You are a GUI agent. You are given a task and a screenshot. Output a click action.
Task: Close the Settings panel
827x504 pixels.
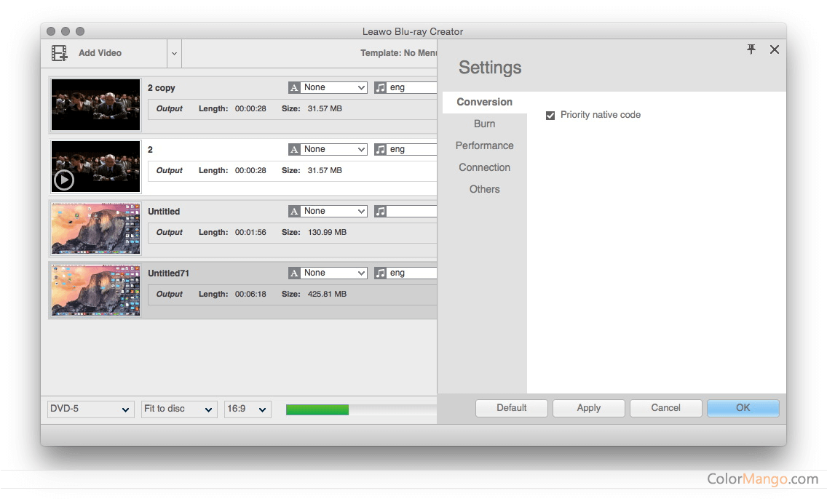coord(775,49)
